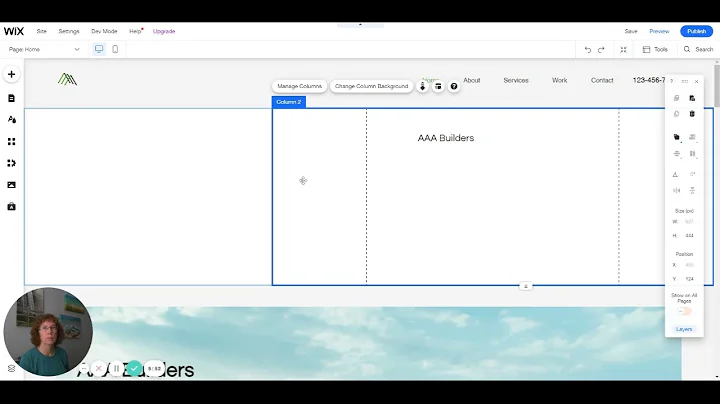Click the Publish button
This screenshot has width=720, height=404.
[697, 31]
